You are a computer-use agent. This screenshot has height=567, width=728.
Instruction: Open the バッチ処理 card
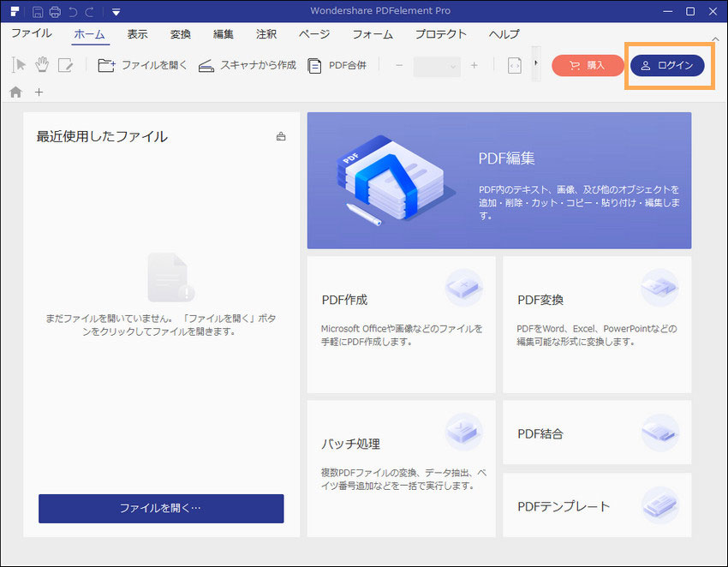pyautogui.click(x=401, y=469)
